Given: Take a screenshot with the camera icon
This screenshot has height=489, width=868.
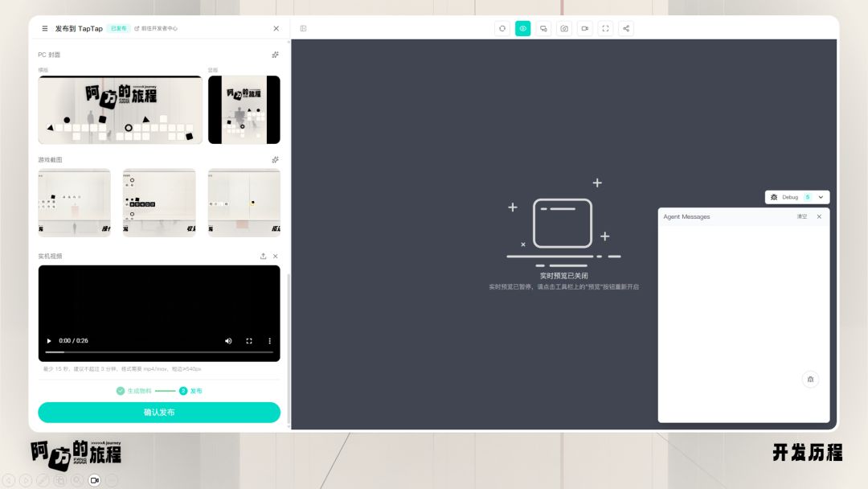Looking at the screenshot, I should [x=564, y=28].
